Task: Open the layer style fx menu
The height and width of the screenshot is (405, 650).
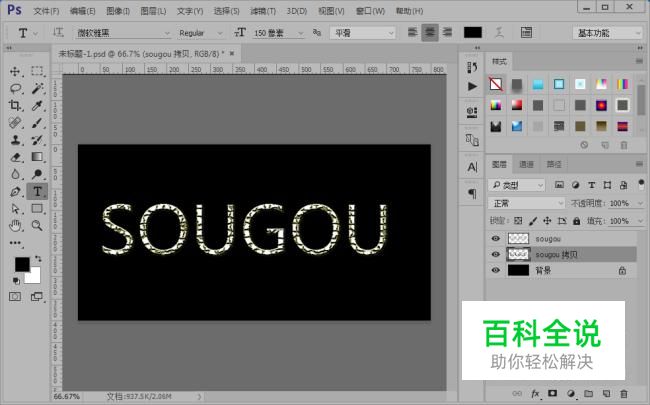Action: pos(535,393)
